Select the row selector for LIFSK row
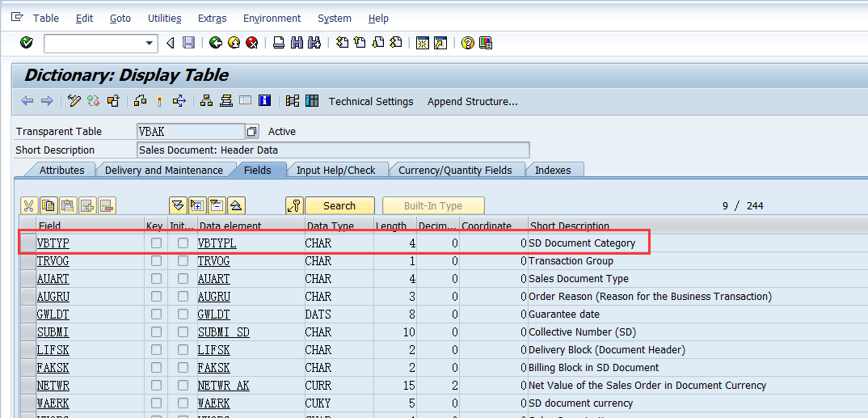 pyautogui.click(x=27, y=349)
